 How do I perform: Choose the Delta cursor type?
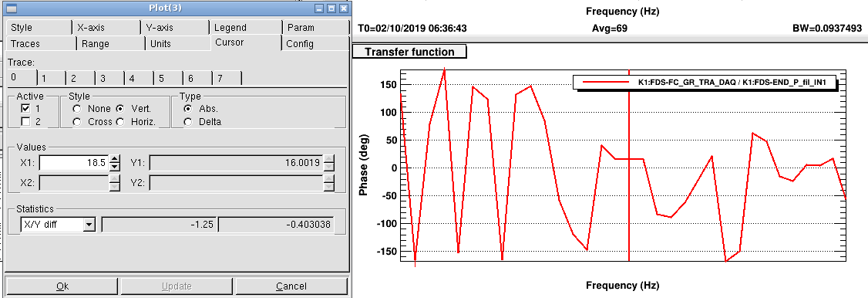coord(188,121)
